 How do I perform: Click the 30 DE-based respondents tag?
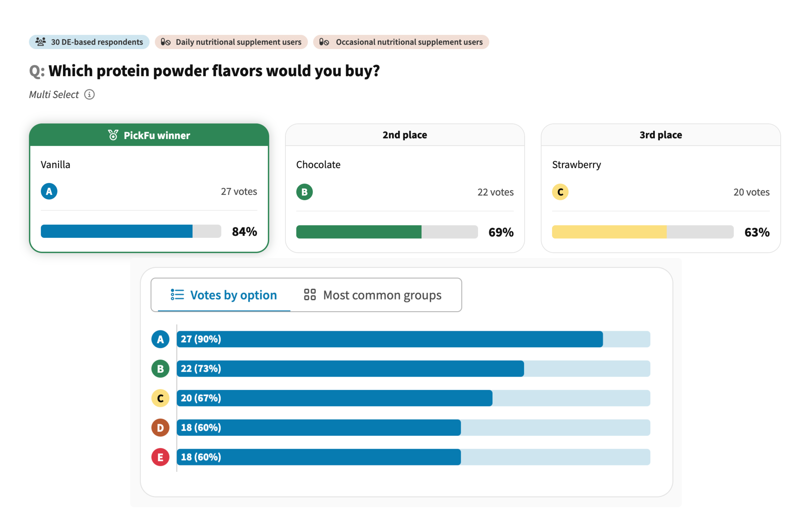89,42
